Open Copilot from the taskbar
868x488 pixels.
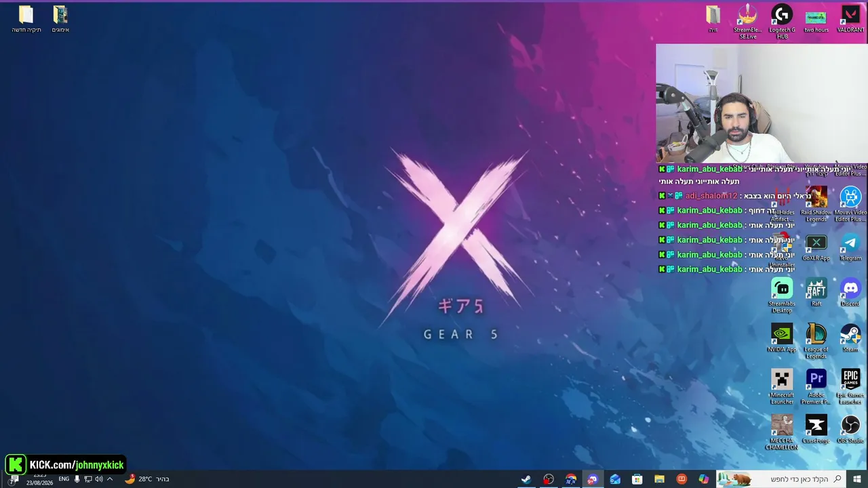pyautogui.click(x=704, y=479)
